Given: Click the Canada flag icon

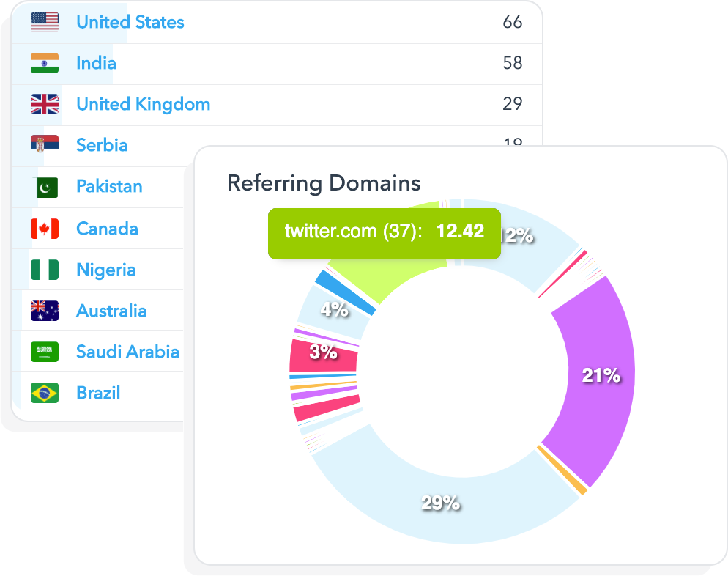Looking at the screenshot, I should point(45,229).
